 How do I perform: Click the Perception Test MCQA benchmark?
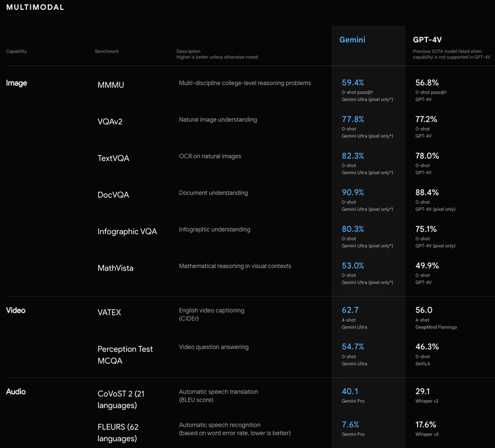(125, 354)
